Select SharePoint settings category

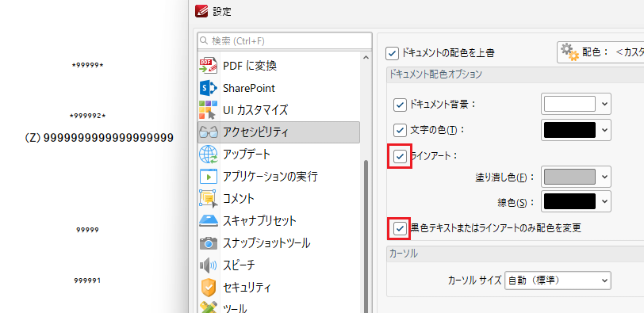point(278,88)
